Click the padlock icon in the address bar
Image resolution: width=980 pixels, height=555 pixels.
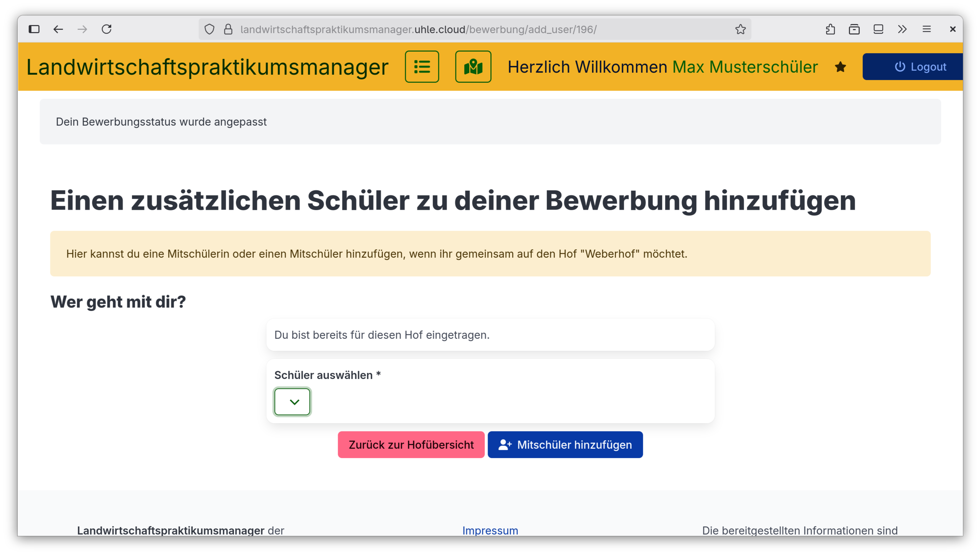tap(228, 29)
